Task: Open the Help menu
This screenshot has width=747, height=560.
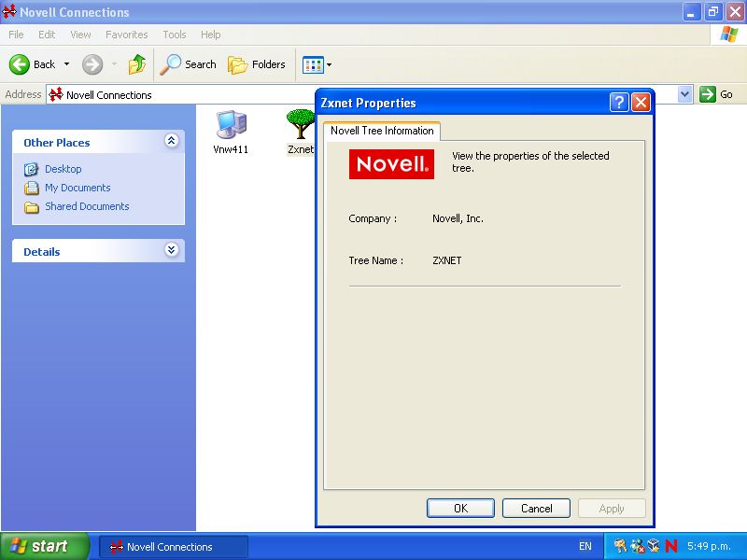Action: [x=211, y=35]
